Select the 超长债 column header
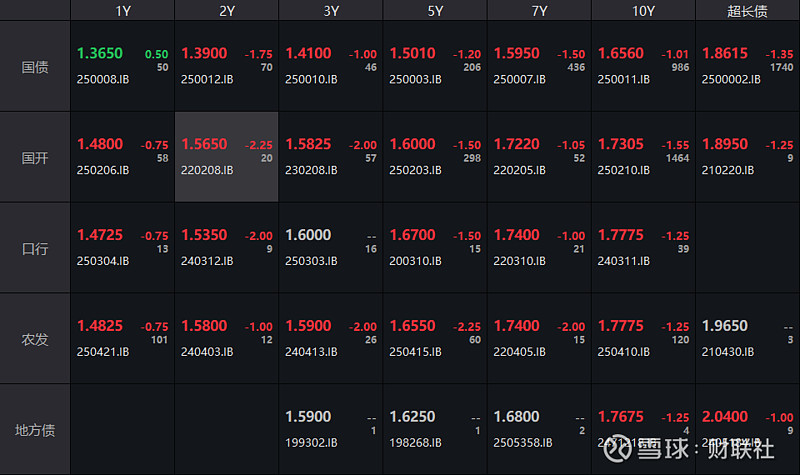The height and width of the screenshot is (475, 800). [x=747, y=10]
